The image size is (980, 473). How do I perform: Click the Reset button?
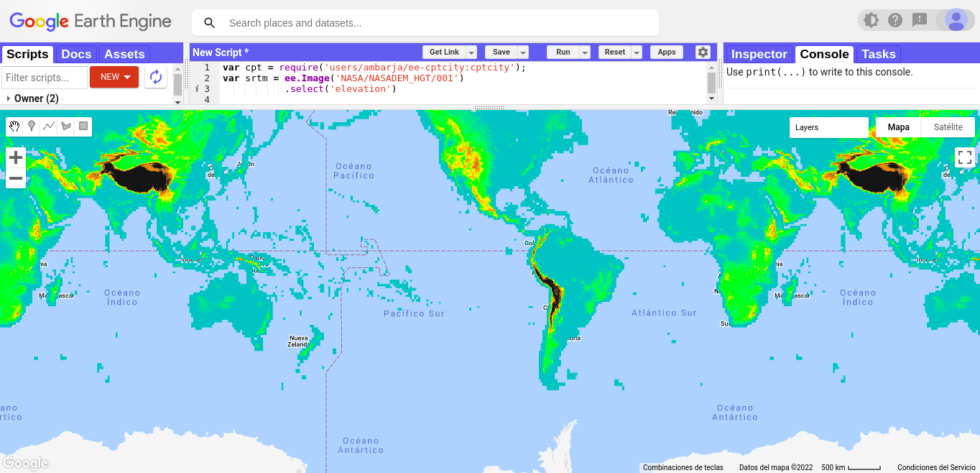pos(615,52)
